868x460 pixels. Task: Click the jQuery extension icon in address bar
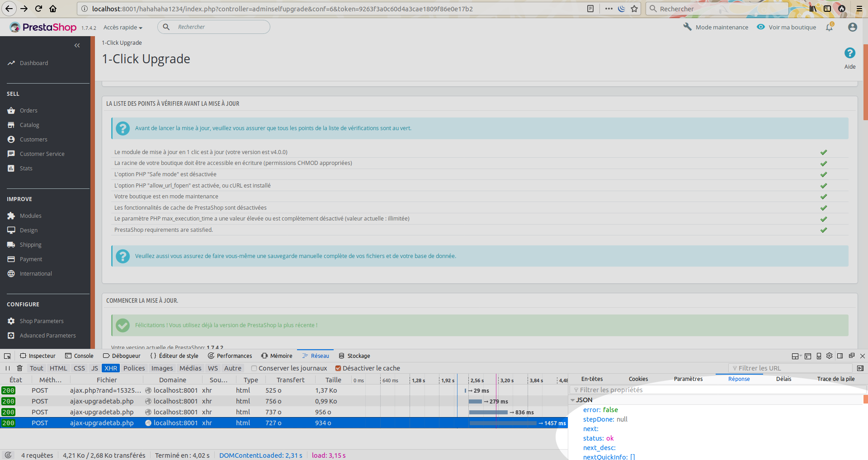pyautogui.click(x=622, y=9)
